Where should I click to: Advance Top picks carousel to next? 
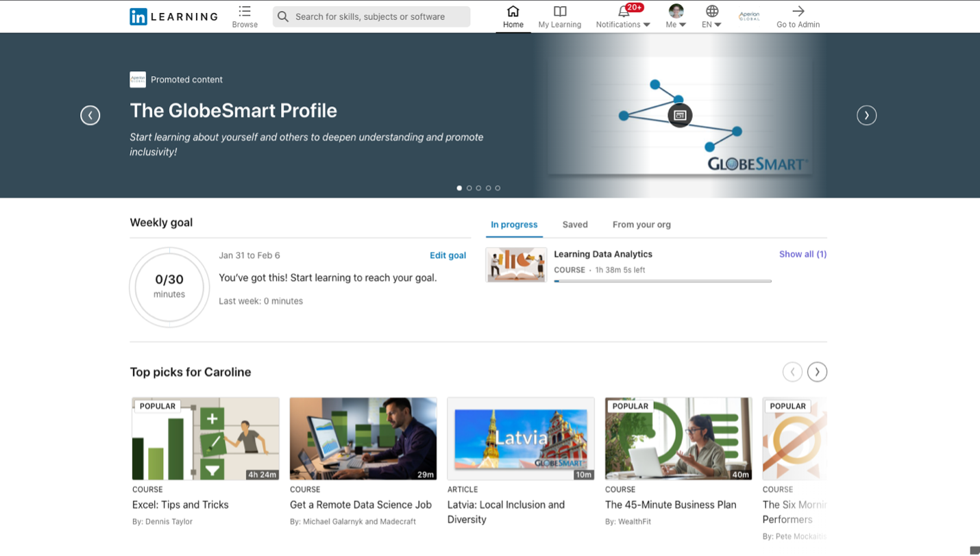click(x=817, y=372)
